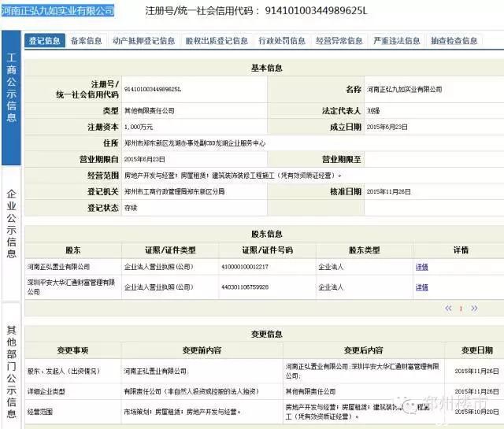Open the 登记信息 tab
504x429 pixels.
click(45, 40)
